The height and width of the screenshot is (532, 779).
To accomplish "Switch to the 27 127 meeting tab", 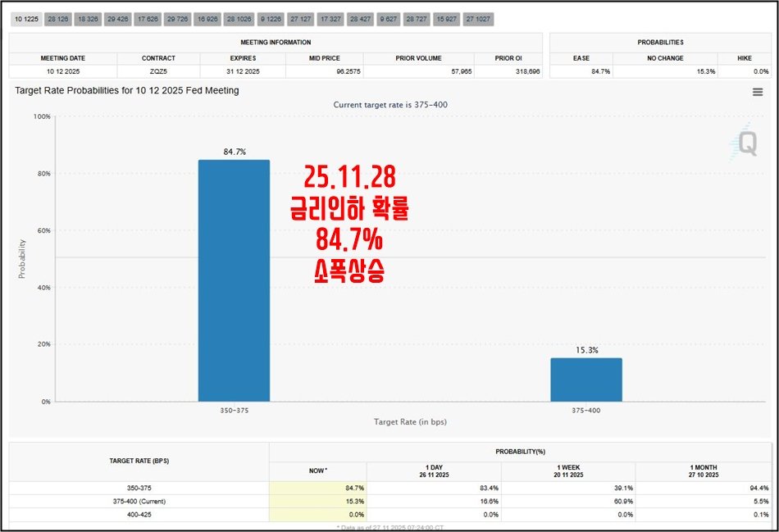I will (300, 18).
